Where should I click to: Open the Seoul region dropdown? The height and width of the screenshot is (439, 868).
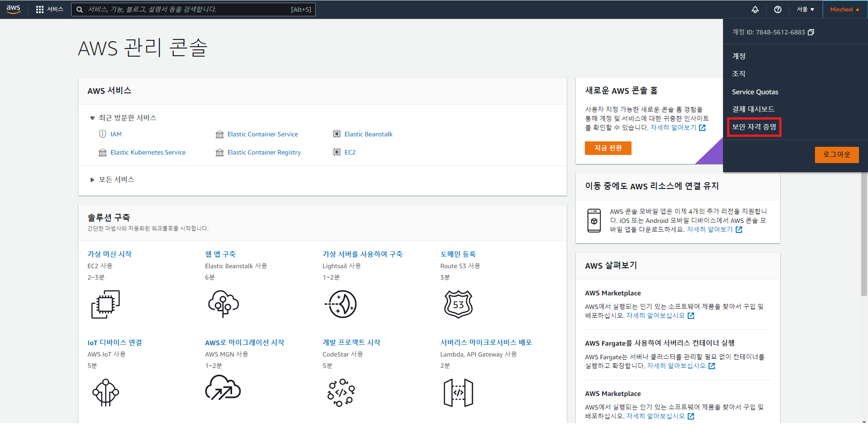pos(805,10)
